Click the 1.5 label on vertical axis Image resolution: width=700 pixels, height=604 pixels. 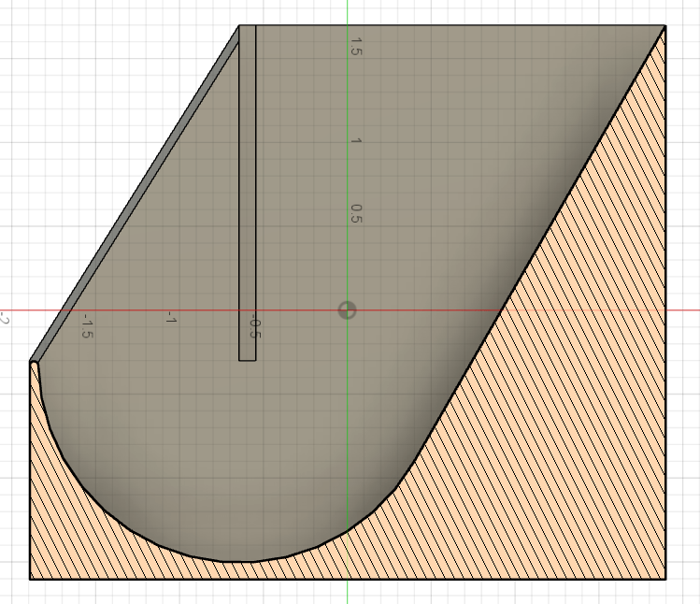356,47
